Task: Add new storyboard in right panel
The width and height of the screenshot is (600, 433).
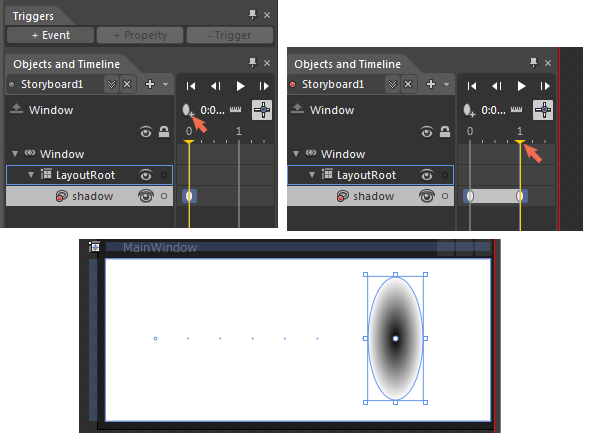Action: pyautogui.click(x=431, y=84)
